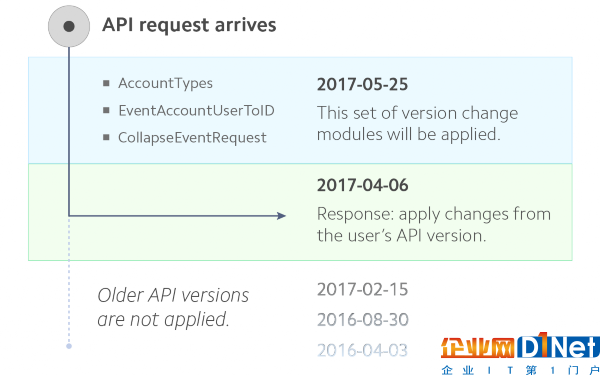Select the AccountTypes module item
The height and width of the screenshot is (375, 600).
coord(165,83)
